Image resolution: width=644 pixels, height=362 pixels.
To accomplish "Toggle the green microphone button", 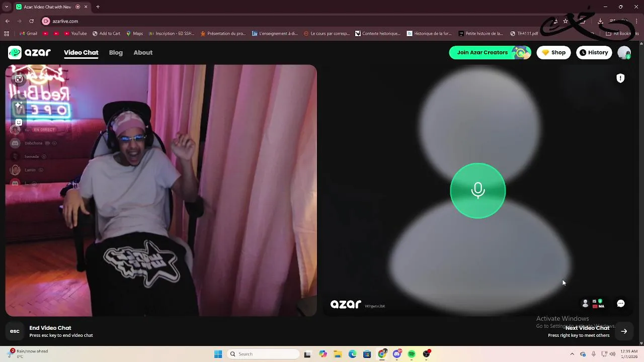I will pos(478,191).
